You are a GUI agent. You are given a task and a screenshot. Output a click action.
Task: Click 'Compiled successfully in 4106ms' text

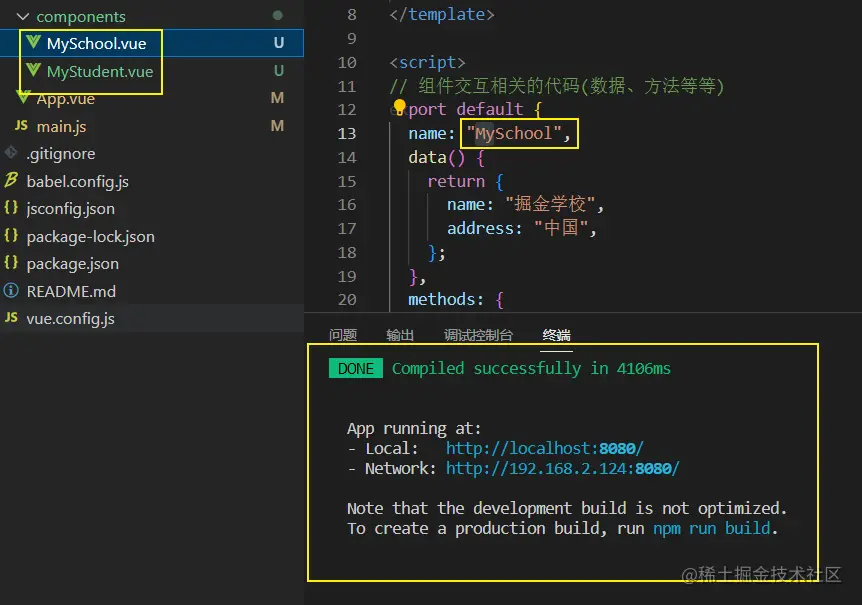(531, 368)
